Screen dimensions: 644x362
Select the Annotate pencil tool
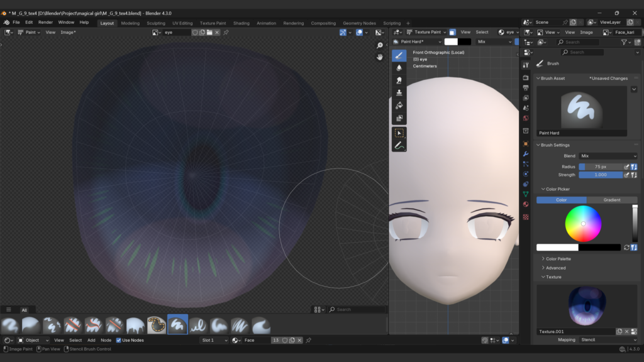[399, 146]
